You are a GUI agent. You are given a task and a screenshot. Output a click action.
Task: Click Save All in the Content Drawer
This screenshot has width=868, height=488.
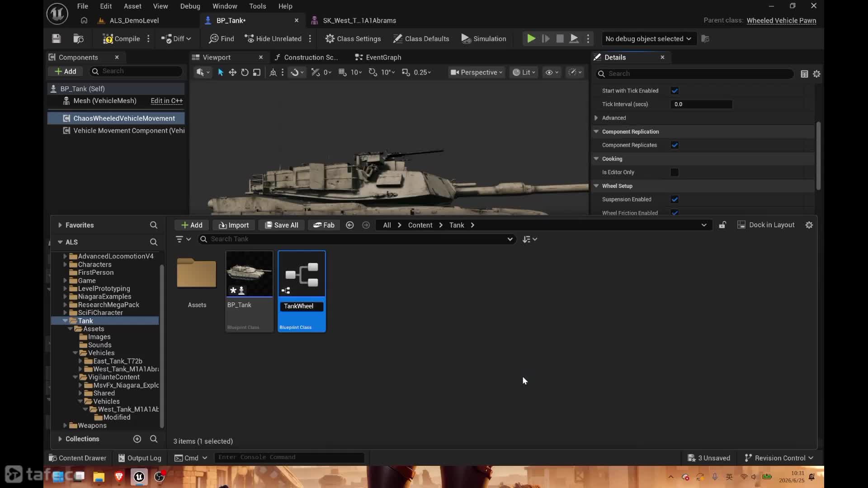pos(281,225)
